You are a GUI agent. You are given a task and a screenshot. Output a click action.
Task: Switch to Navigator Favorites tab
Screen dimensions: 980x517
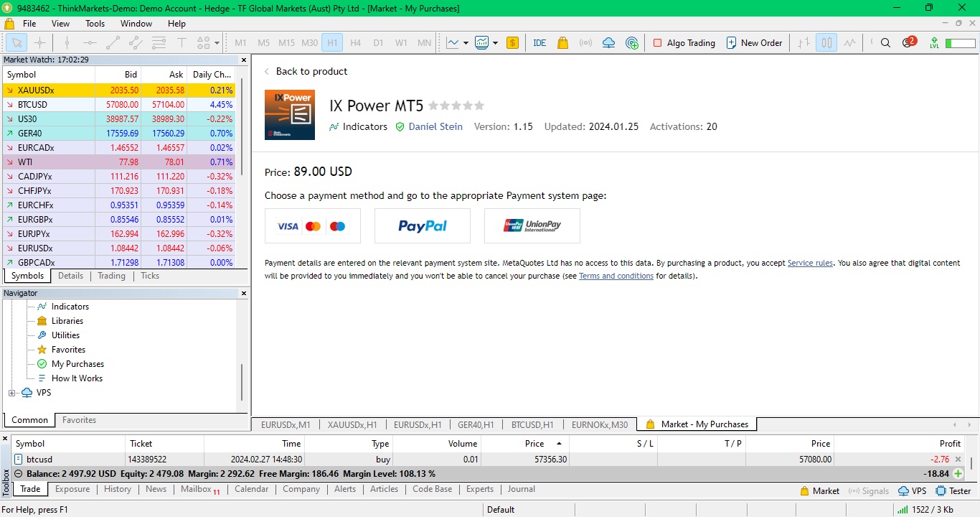(x=79, y=420)
